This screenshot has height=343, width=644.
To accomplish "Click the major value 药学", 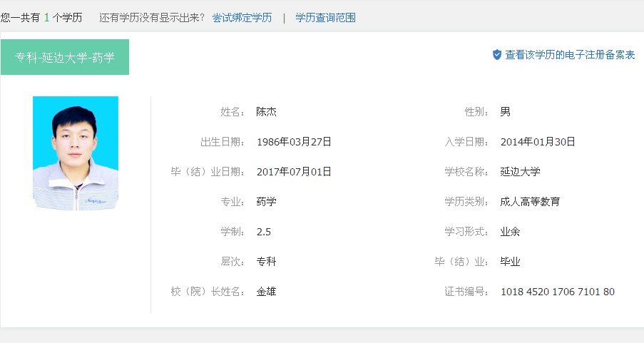I will point(266,202).
